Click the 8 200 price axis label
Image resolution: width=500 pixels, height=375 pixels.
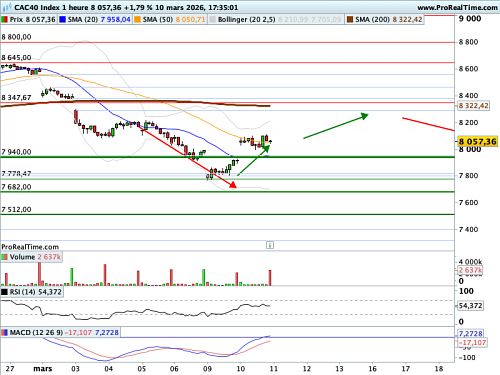(x=468, y=123)
